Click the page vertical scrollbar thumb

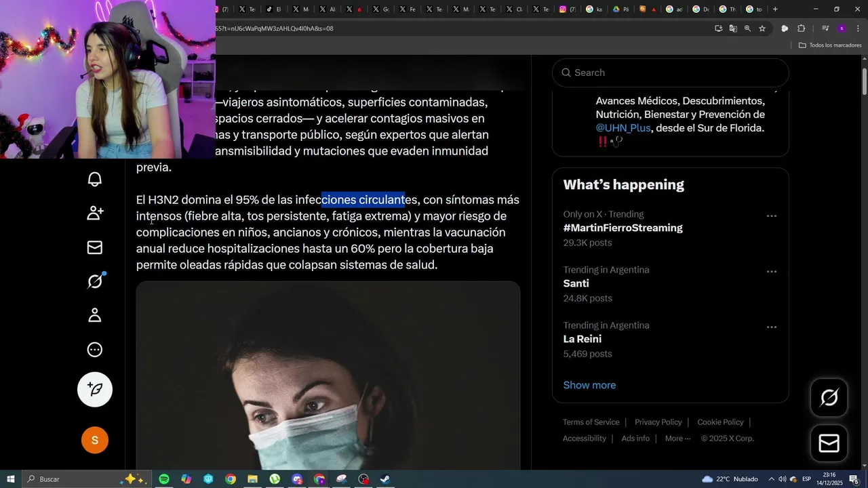point(864,81)
